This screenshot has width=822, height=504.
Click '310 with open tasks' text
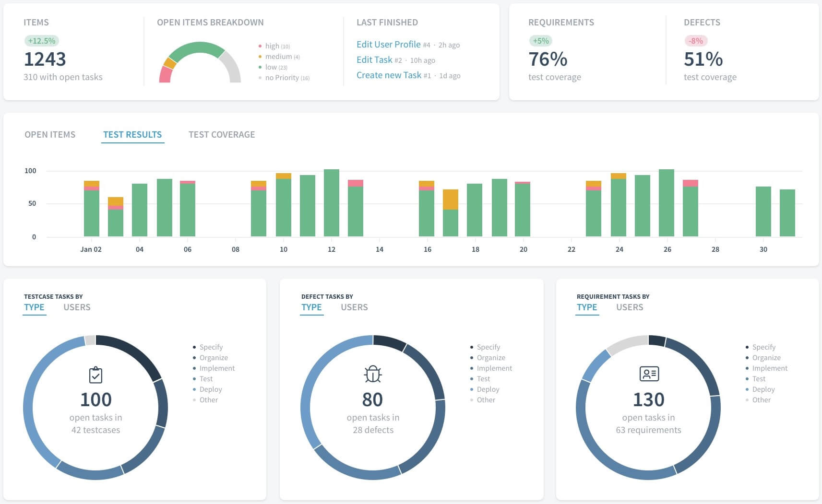tap(63, 77)
